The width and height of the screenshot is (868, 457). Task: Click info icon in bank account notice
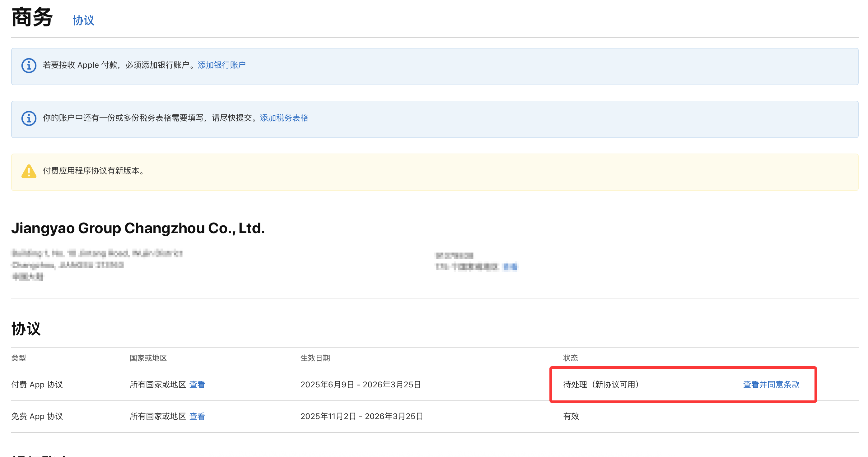point(29,65)
